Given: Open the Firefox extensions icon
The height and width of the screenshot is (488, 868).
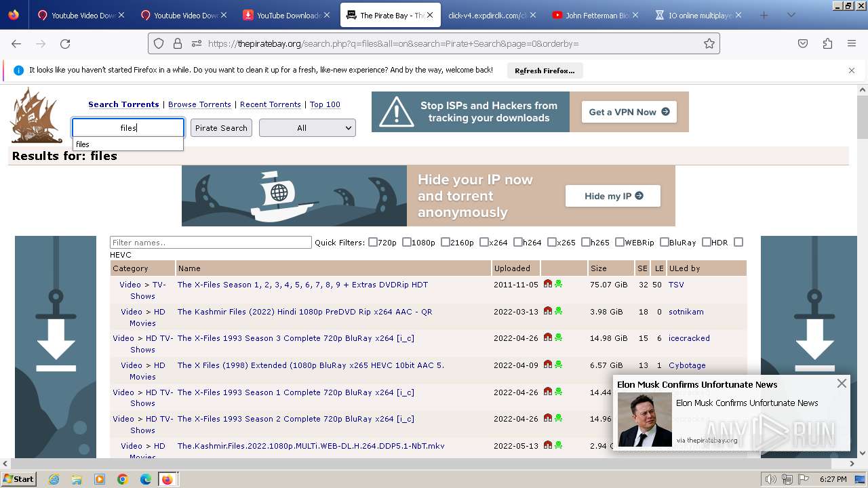Looking at the screenshot, I should click(x=827, y=43).
